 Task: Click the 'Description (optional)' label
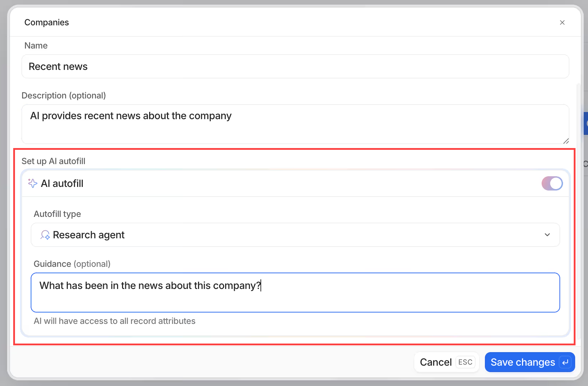click(x=64, y=96)
